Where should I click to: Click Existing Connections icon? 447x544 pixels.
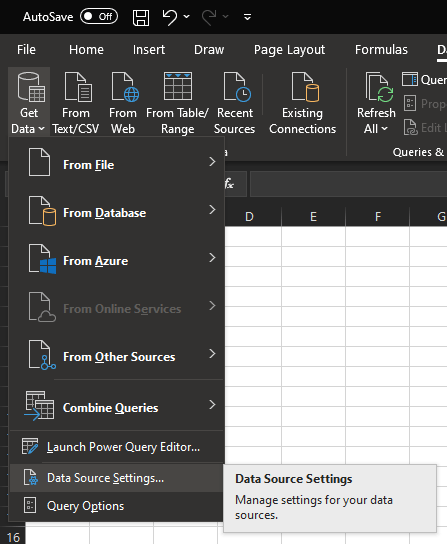click(x=305, y=87)
